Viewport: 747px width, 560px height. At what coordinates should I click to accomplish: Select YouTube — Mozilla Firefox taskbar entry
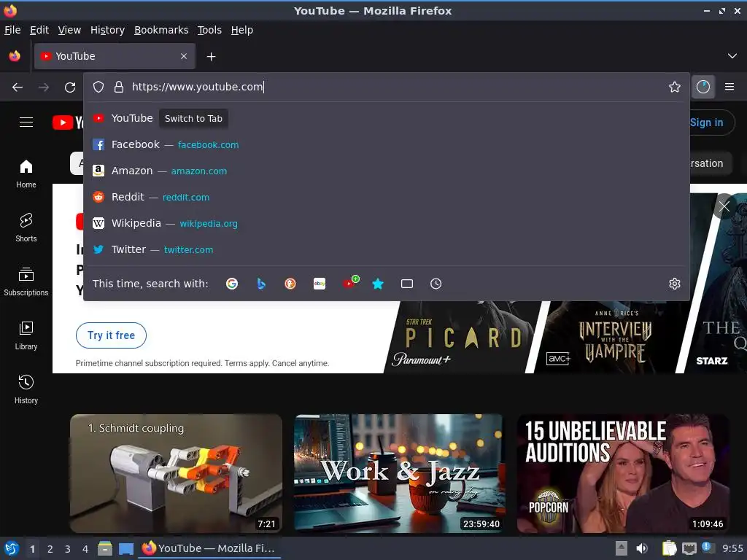pos(209,548)
